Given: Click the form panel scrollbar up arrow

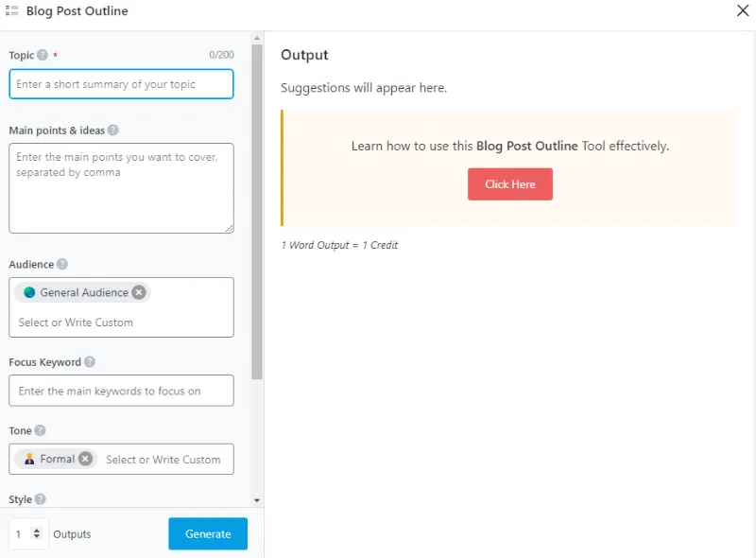Looking at the screenshot, I should (x=257, y=39).
